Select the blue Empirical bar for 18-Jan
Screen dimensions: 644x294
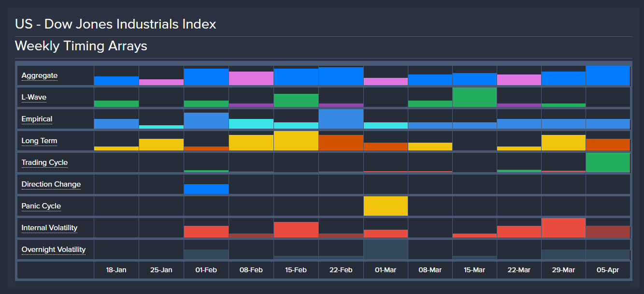click(116, 124)
